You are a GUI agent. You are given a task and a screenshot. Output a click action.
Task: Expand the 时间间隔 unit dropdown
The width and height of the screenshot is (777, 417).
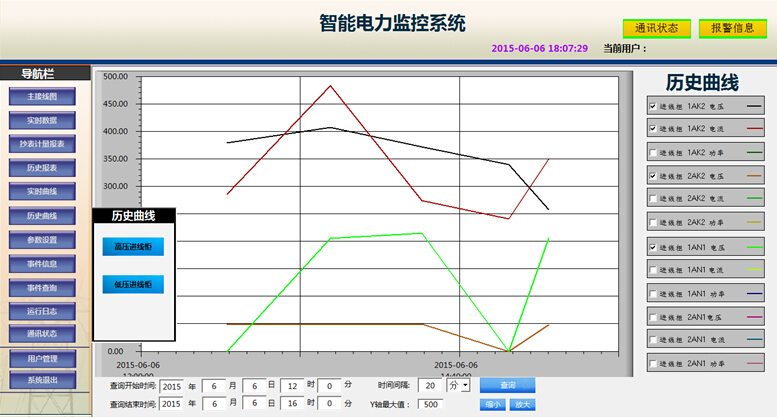[465, 385]
